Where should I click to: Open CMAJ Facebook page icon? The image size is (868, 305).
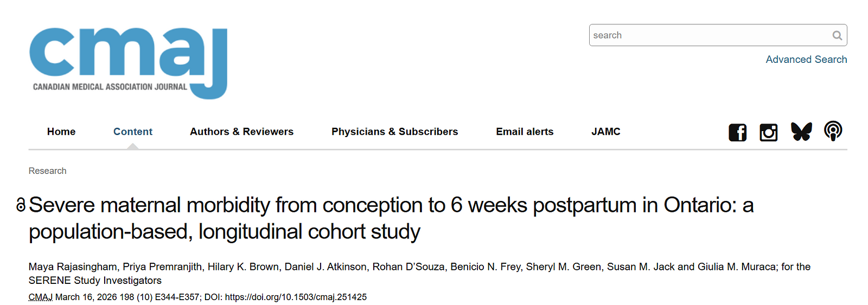(737, 132)
